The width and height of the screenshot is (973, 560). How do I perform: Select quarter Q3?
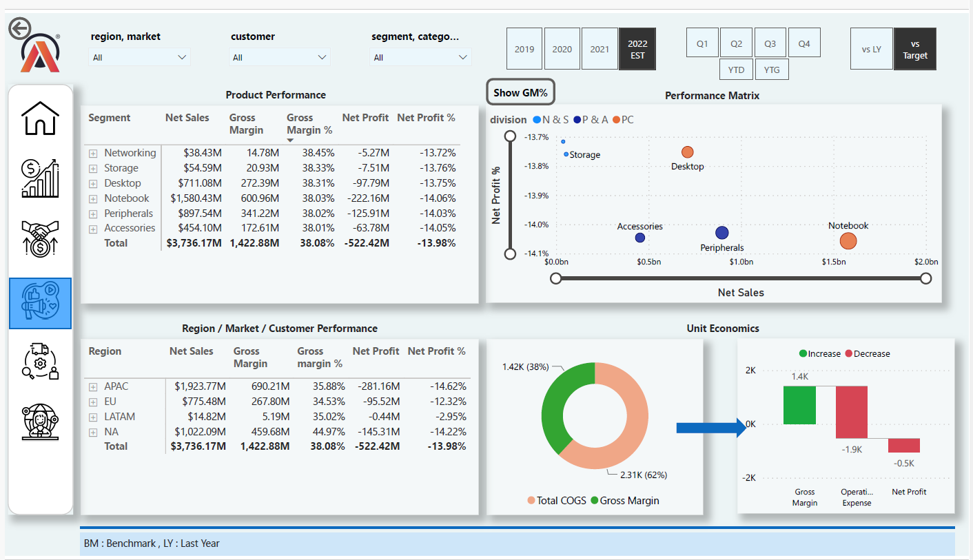coord(770,42)
